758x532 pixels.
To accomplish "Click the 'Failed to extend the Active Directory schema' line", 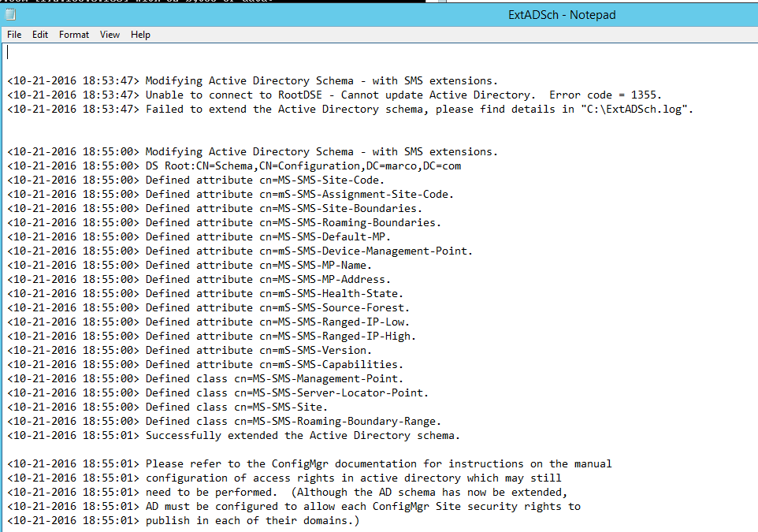I will [350, 110].
